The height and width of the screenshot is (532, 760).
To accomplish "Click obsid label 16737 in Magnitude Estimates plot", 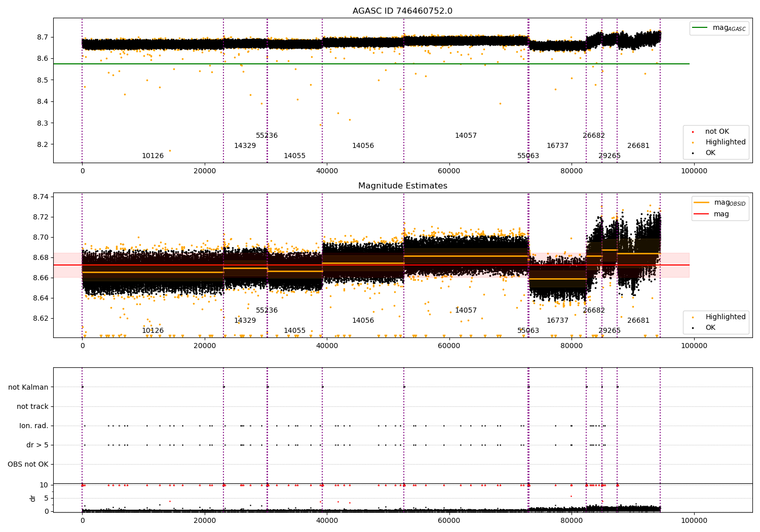I will coord(557,321).
